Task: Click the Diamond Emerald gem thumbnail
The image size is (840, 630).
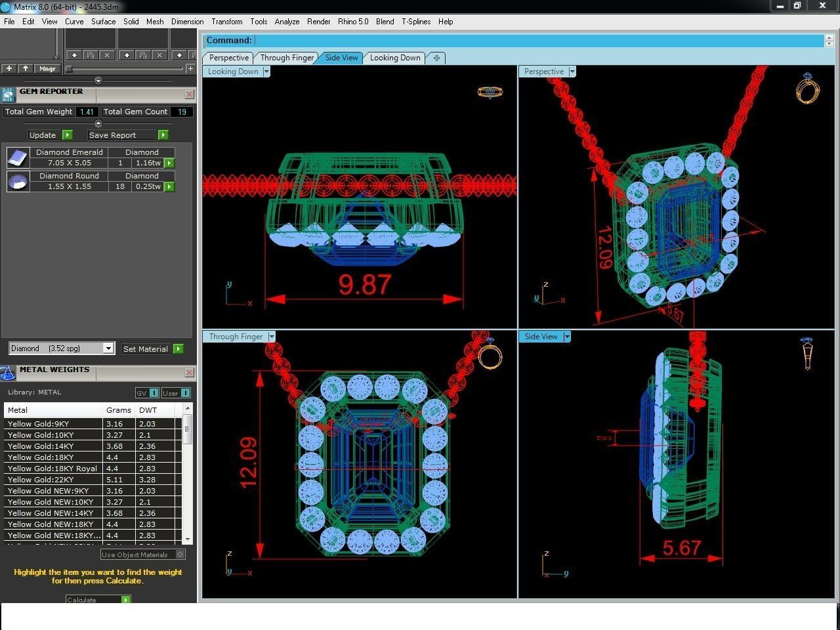Action: pos(18,157)
